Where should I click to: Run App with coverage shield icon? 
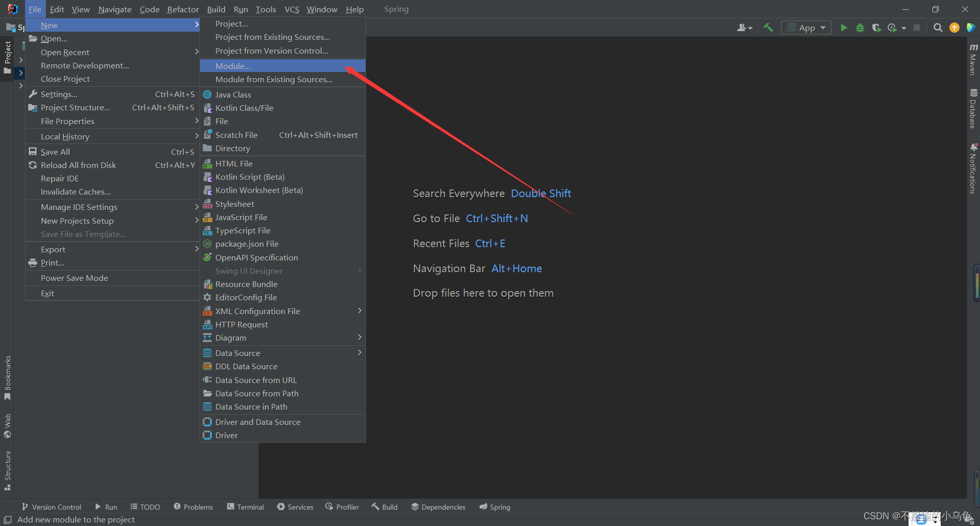(877, 28)
